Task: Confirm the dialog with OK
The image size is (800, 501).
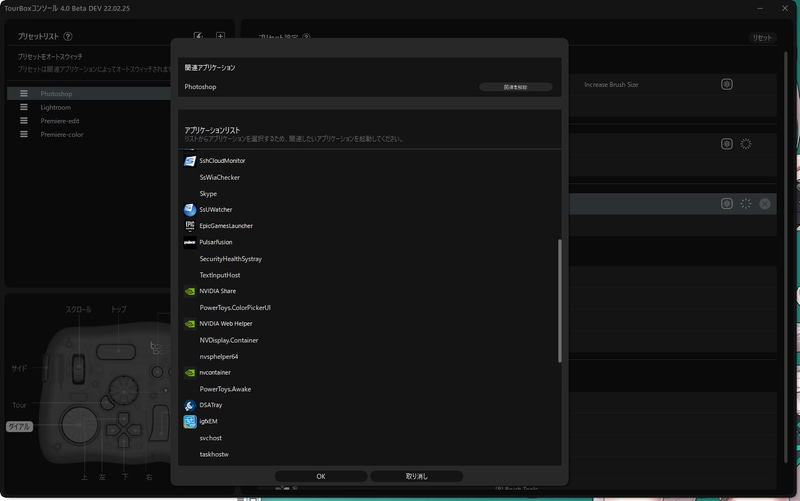Action: click(x=321, y=477)
